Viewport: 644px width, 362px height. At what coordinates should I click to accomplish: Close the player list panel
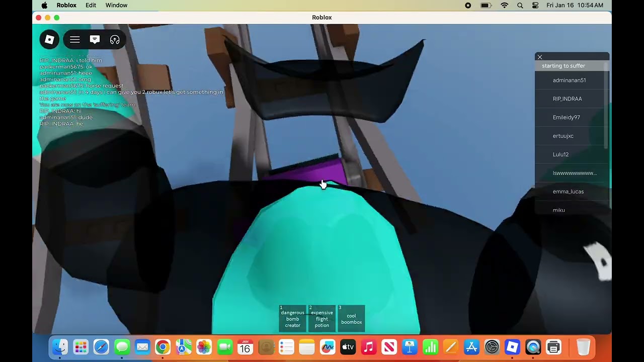pos(540,57)
